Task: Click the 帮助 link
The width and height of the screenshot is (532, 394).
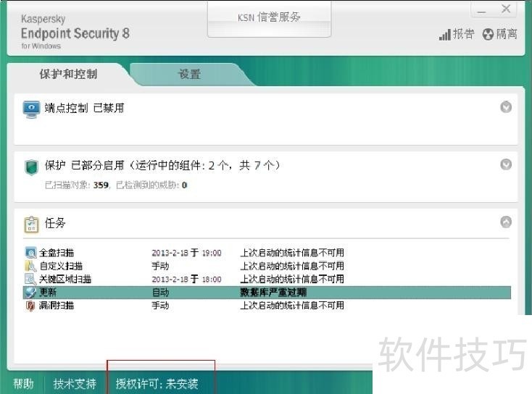Action: [x=23, y=384]
